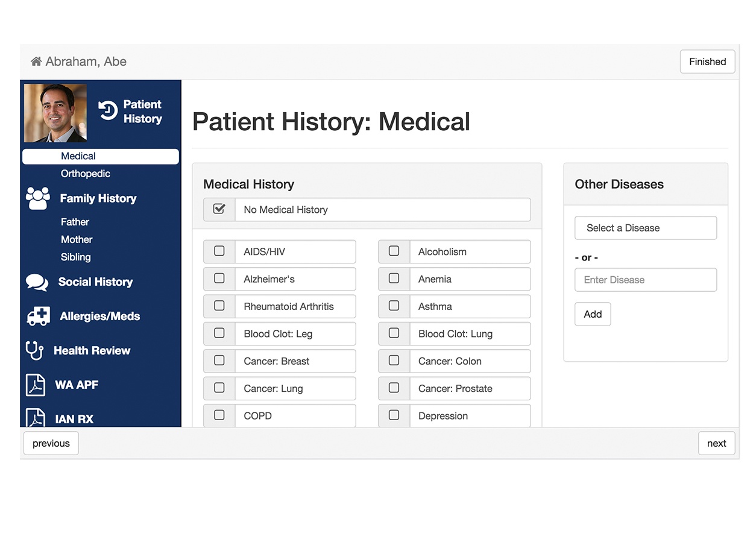Click the Health Review stethoscope icon
Image resolution: width=756 pixels, height=539 pixels.
34,350
